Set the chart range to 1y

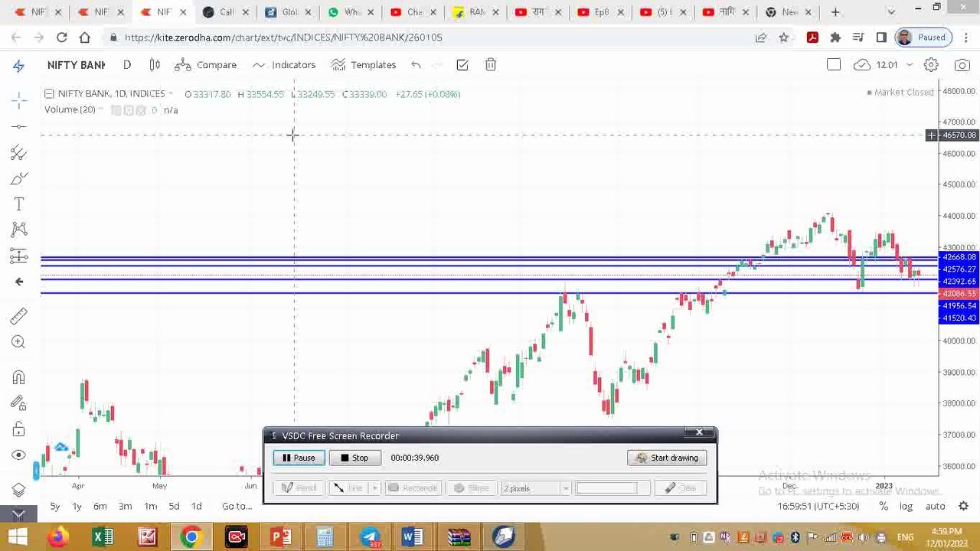click(x=77, y=507)
